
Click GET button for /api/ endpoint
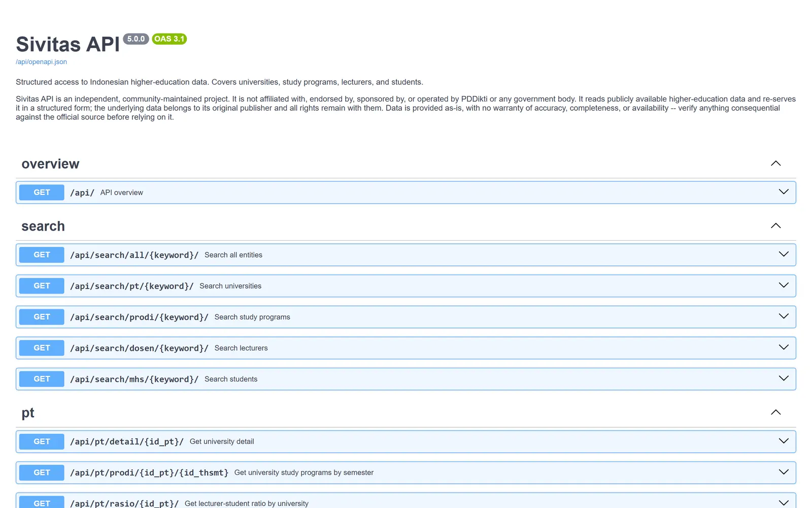[42, 193]
